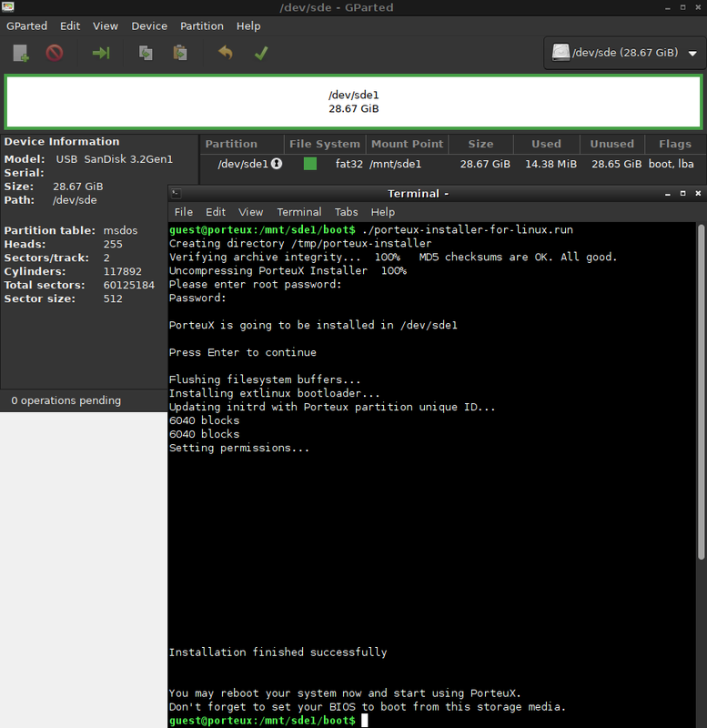This screenshot has width=707, height=728.
Task: Click the Paste partition toolbar icon
Action: (180, 53)
